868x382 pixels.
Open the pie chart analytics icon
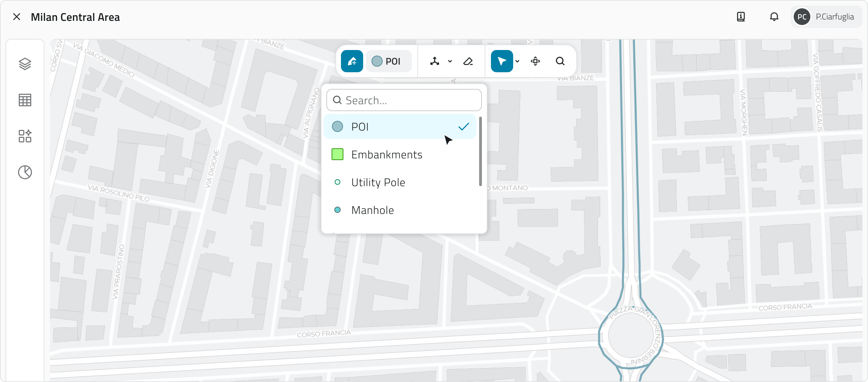click(x=25, y=172)
